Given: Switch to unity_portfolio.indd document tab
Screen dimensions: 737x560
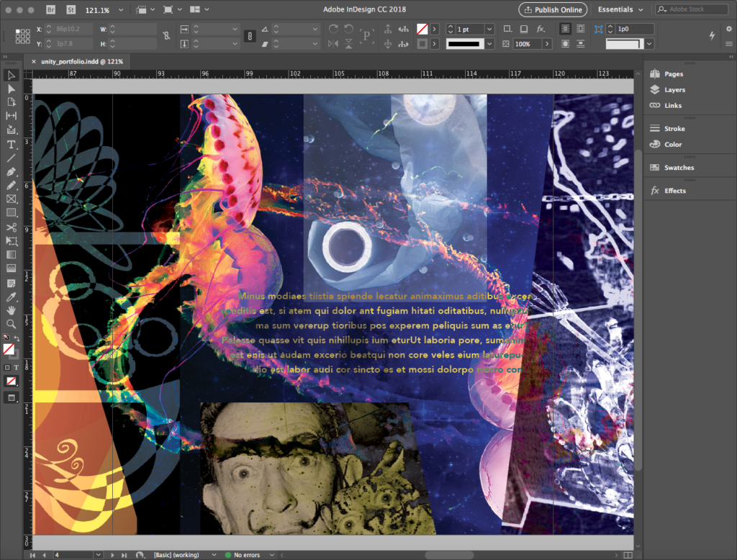Looking at the screenshot, I should [x=81, y=62].
